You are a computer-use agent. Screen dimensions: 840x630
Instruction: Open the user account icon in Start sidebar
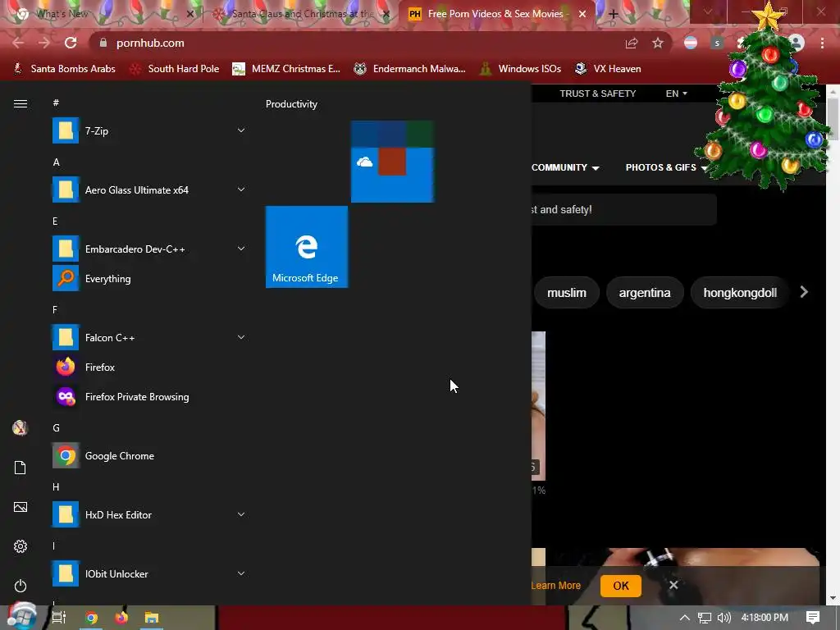[21, 427]
